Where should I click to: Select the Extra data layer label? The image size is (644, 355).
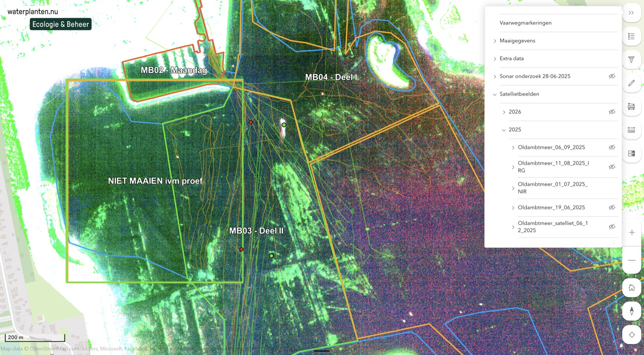click(x=512, y=58)
